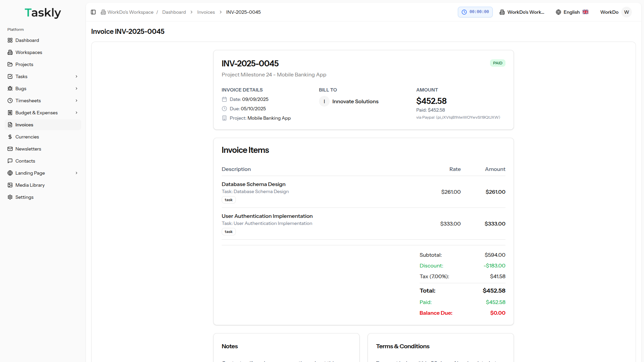Expand the Tasks submenu chevron
The height and width of the screenshot is (362, 644).
click(x=76, y=76)
